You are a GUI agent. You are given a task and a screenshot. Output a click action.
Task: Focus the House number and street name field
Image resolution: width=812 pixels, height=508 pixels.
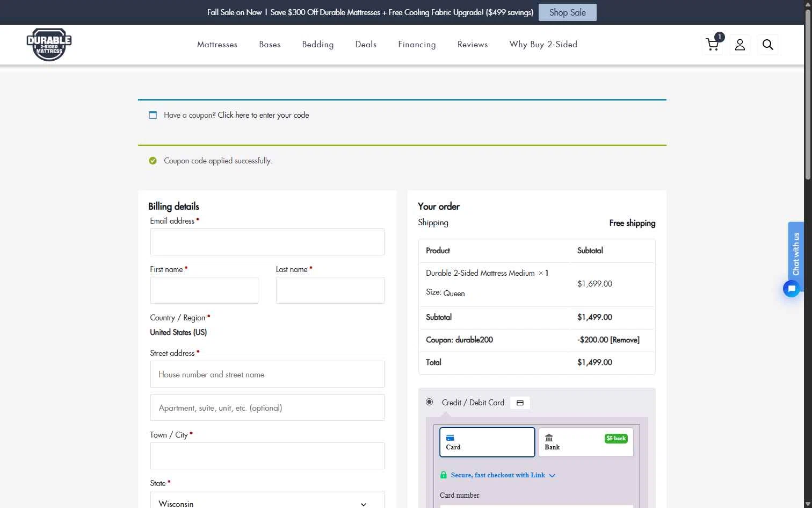[267, 374]
